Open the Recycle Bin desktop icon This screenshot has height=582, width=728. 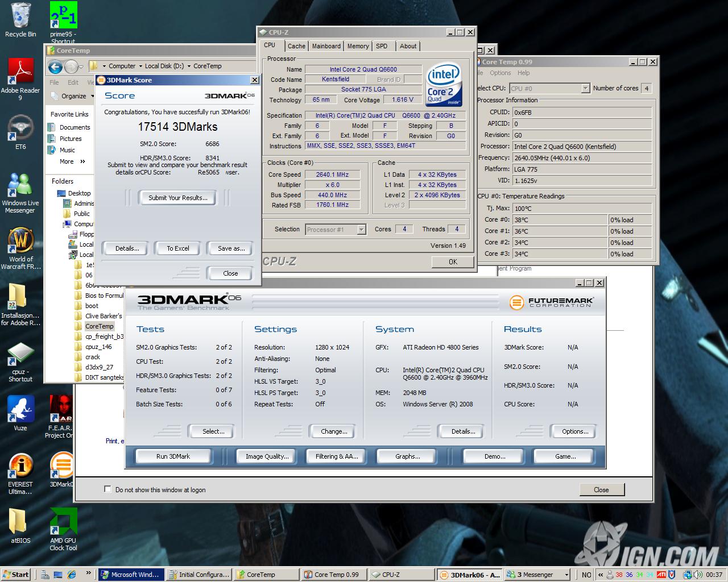(20, 20)
